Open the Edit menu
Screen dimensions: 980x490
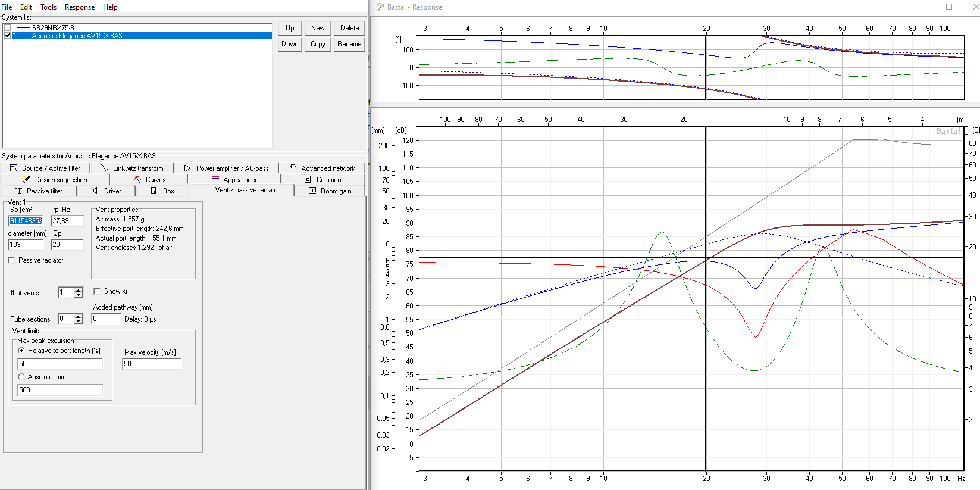(26, 7)
